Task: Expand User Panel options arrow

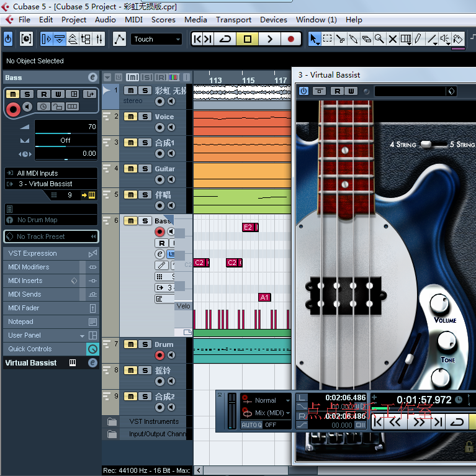Action: 82,336
